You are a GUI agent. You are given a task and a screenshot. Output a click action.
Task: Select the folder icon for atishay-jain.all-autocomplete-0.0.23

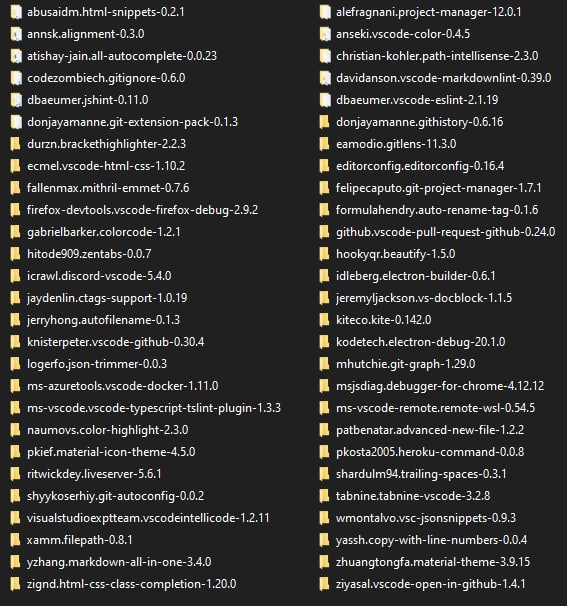pos(16,56)
